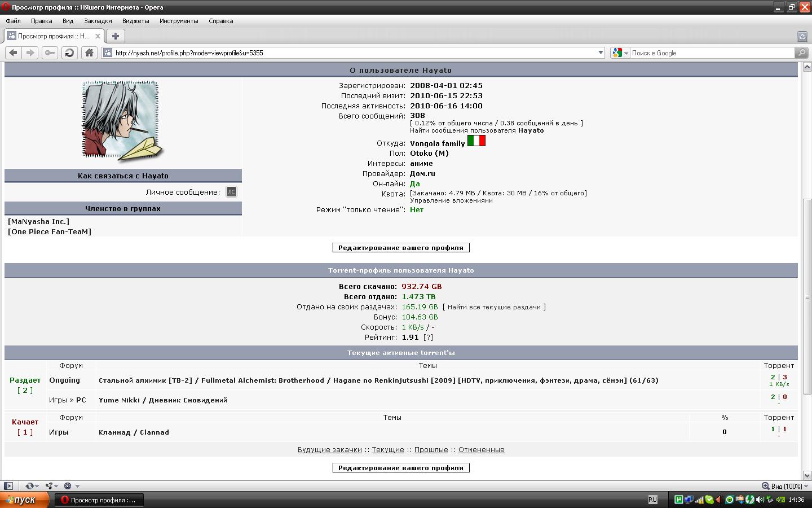
Task: Open the Ongoing forum link
Action: [x=64, y=380]
